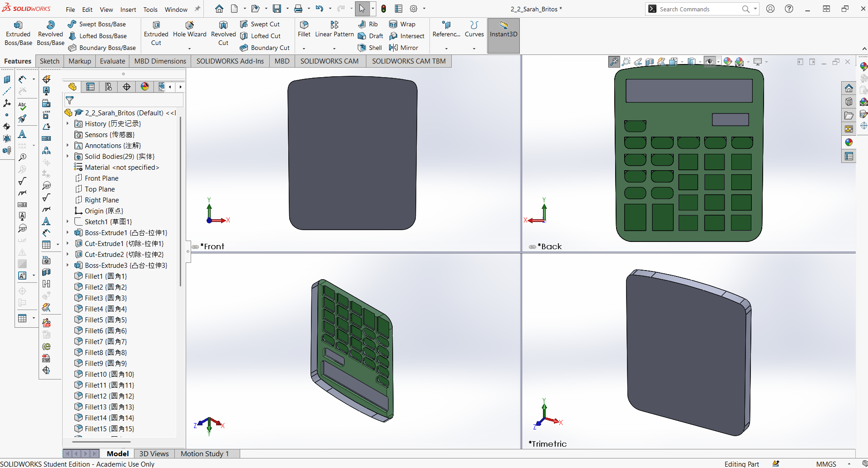Pin the menu bar with pushpin
Screen dimensions: 868x468
(197, 9)
